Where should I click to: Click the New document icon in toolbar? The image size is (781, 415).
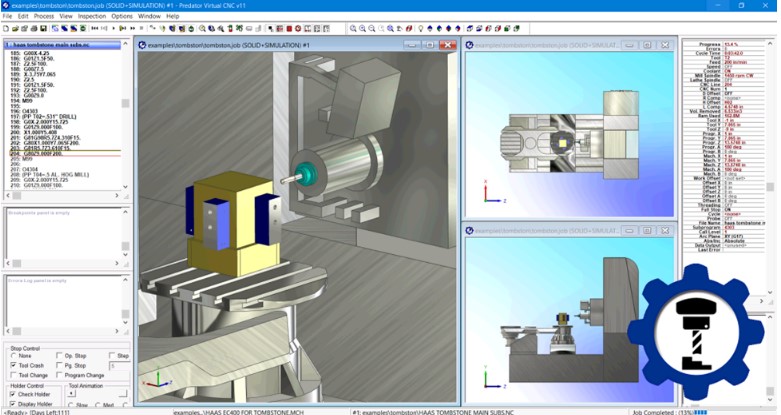click(6, 28)
